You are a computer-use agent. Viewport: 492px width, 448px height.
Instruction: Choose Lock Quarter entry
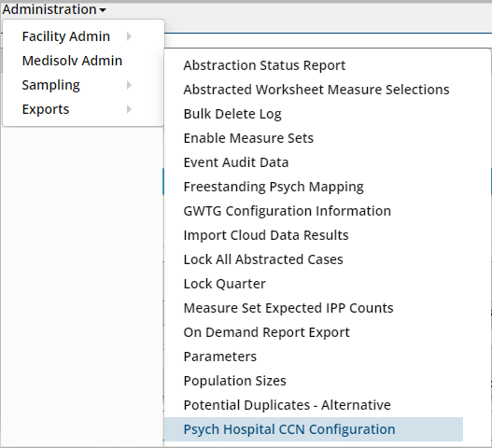(225, 284)
